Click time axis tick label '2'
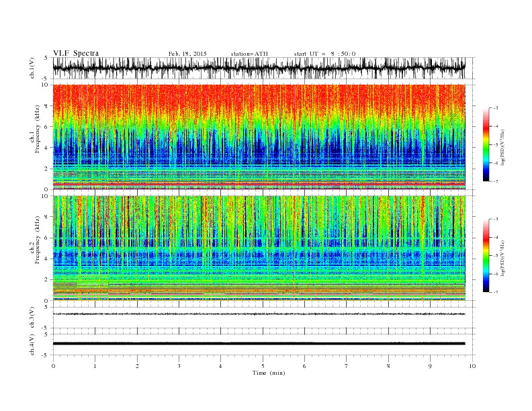 coord(137,366)
